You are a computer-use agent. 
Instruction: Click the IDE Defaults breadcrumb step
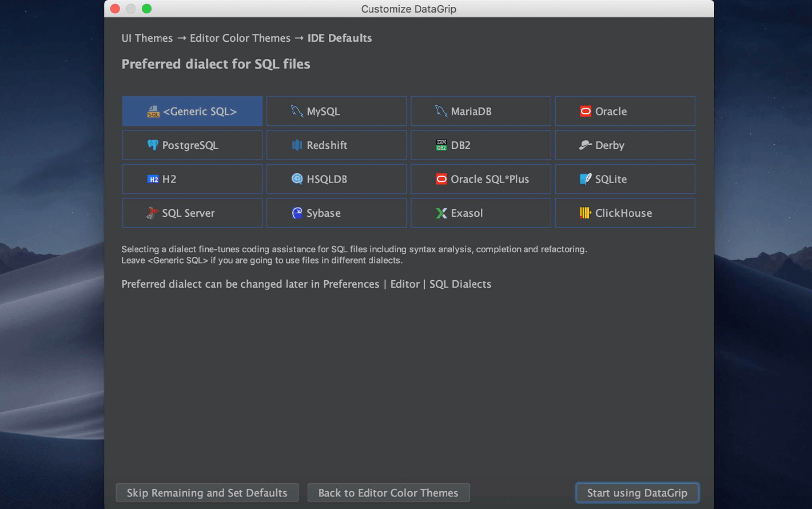click(340, 38)
